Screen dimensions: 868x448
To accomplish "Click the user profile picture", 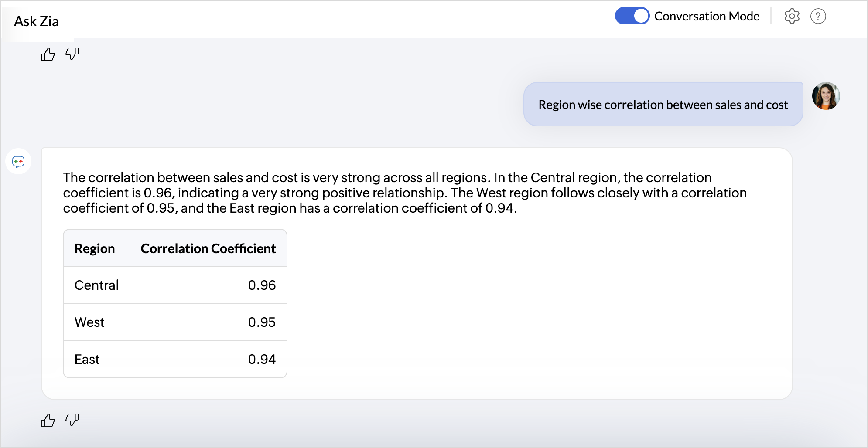I will (826, 96).
